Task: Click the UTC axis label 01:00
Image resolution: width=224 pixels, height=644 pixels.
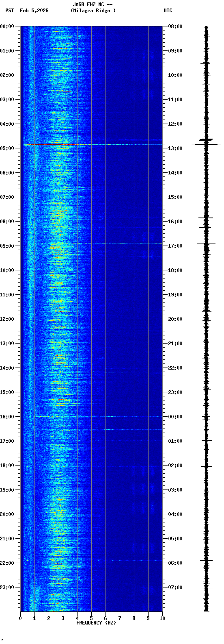Action: [x=175, y=441]
